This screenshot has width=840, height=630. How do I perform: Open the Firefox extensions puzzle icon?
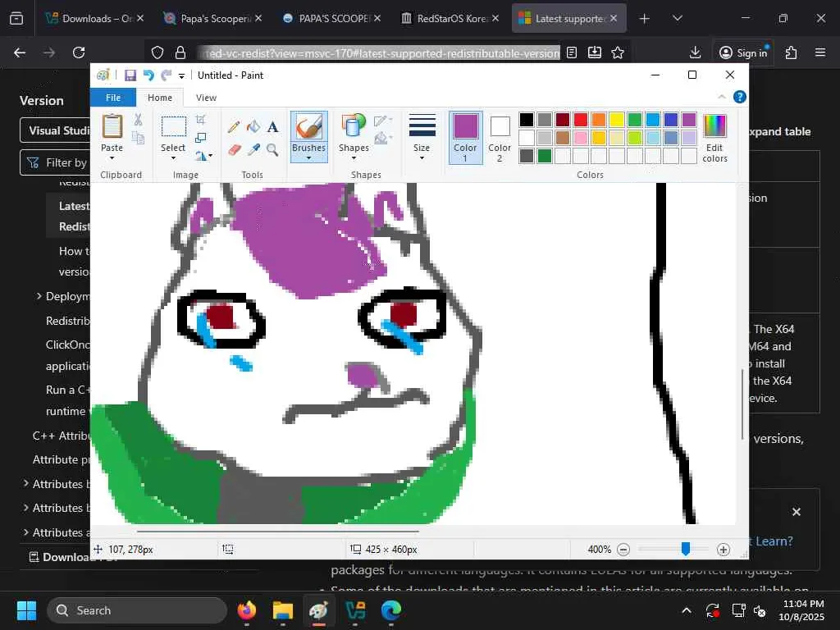click(791, 52)
